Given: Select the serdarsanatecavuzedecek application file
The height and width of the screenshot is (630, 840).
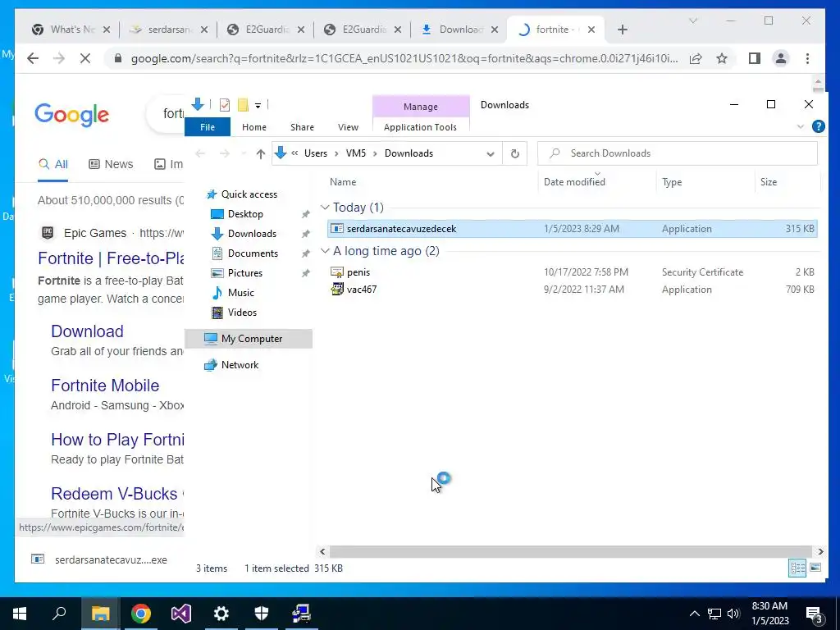Looking at the screenshot, I should [572, 229].
